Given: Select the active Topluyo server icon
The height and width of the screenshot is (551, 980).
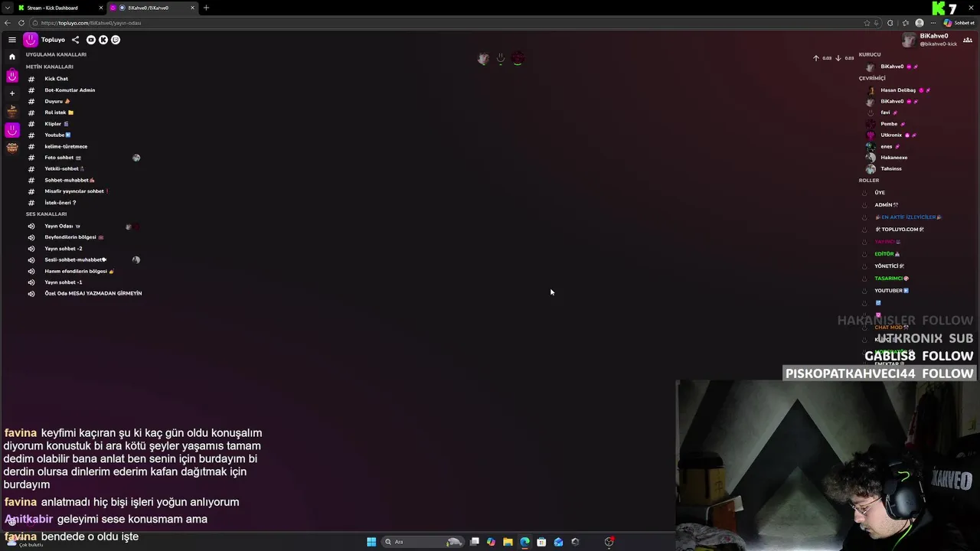Looking at the screenshot, I should pos(12,130).
